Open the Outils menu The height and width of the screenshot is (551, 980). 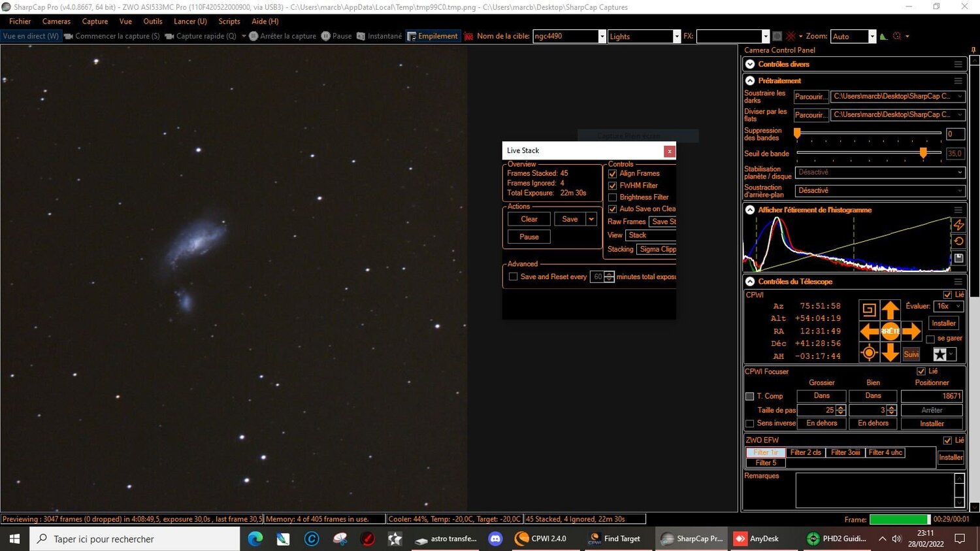pyautogui.click(x=152, y=21)
